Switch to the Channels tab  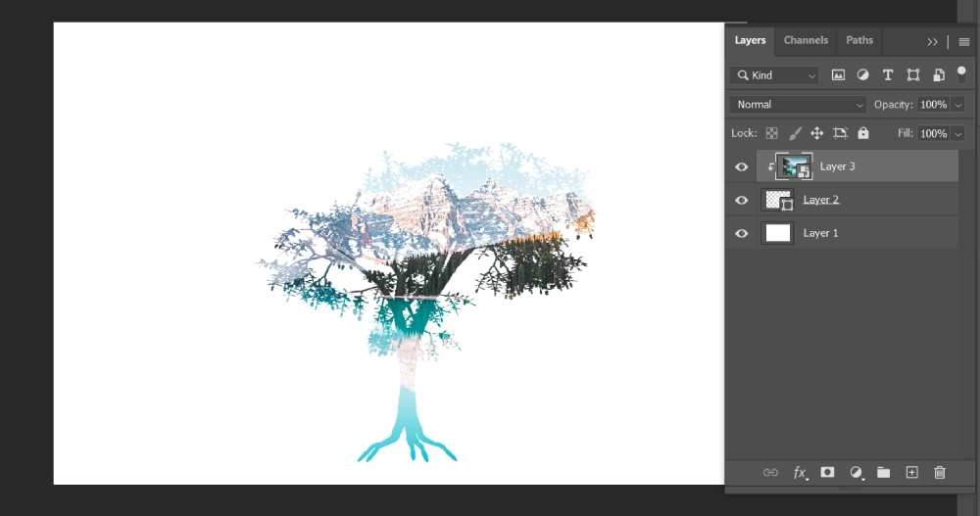click(x=806, y=40)
